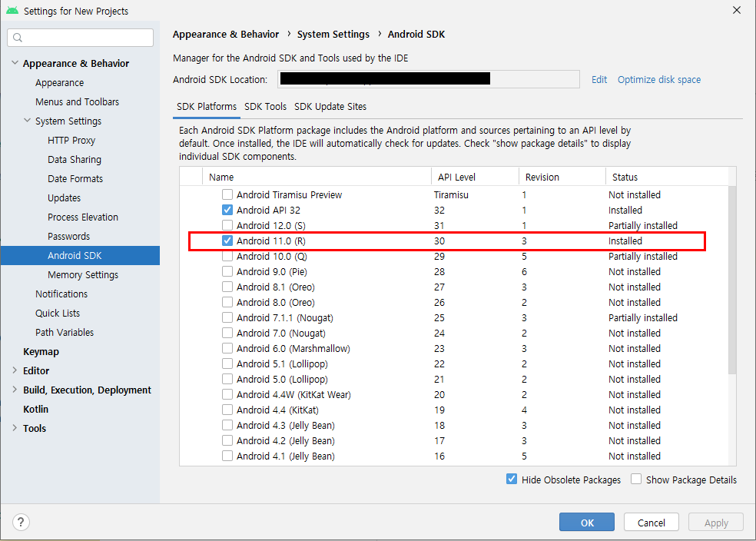The height and width of the screenshot is (541, 756).
Task: Expand the Editor settings node
Action: pos(15,370)
